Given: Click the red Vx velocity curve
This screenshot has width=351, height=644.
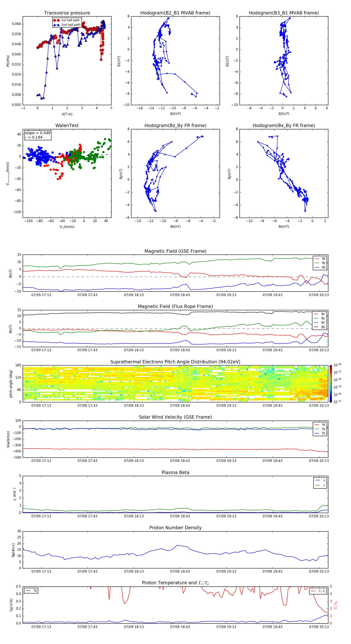Looking at the screenshot, I should (175, 449).
